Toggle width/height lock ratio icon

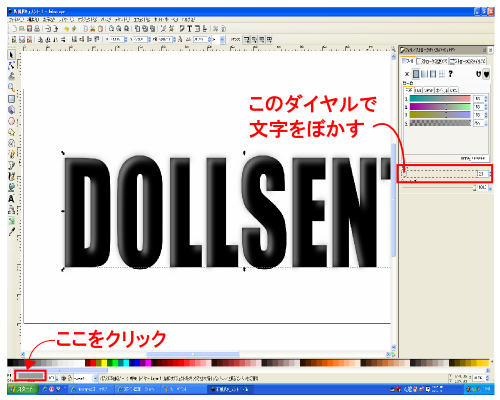[180, 39]
